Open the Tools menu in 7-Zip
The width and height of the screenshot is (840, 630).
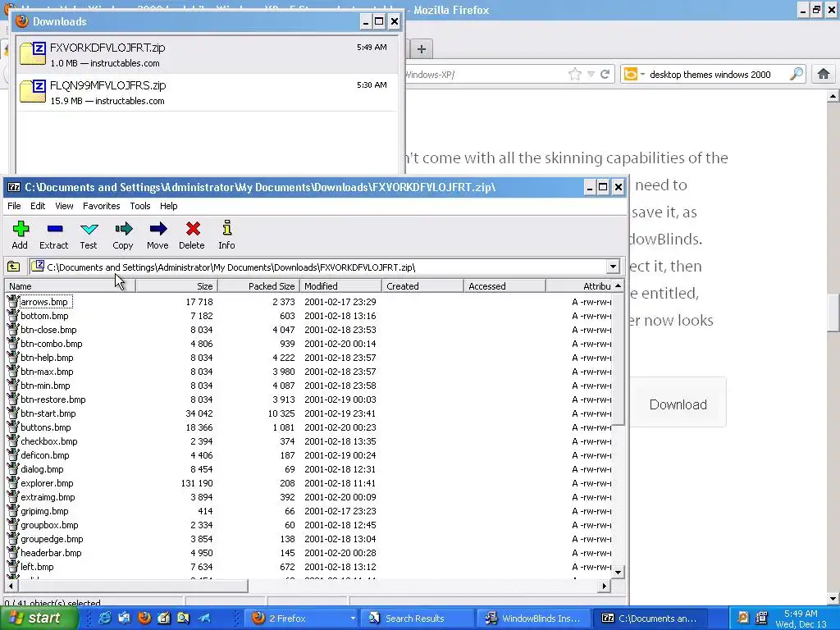pos(139,206)
